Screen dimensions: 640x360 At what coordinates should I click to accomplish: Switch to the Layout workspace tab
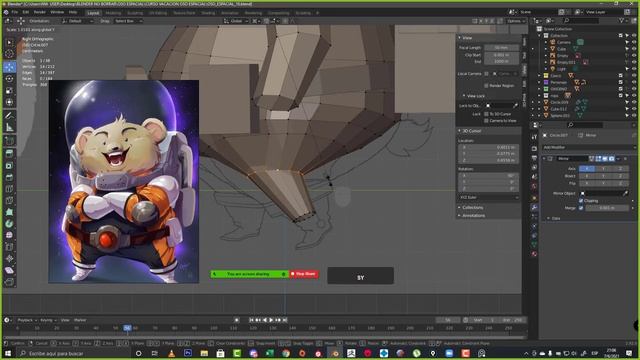pyautogui.click(x=93, y=13)
